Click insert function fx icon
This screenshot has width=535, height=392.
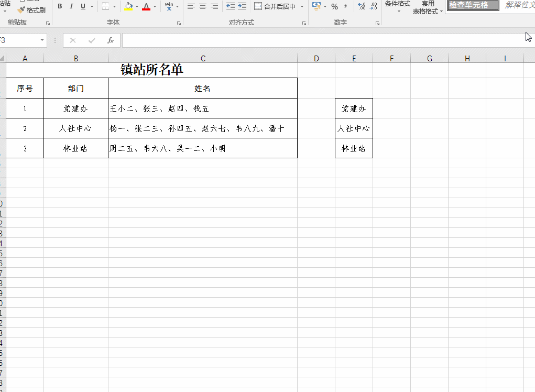click(110, 40)
